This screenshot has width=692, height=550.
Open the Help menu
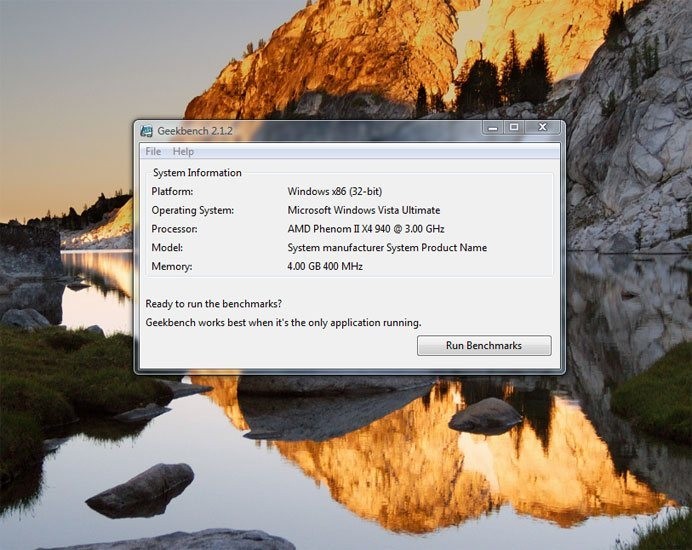(x=183, y=152)
